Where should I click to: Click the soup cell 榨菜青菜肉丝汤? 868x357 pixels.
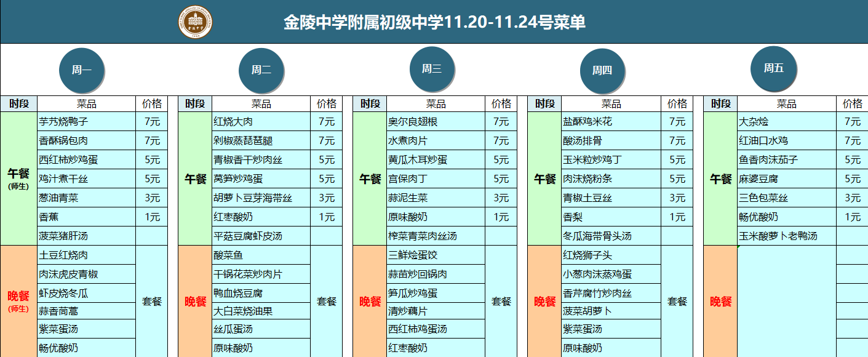pos(436,236)
